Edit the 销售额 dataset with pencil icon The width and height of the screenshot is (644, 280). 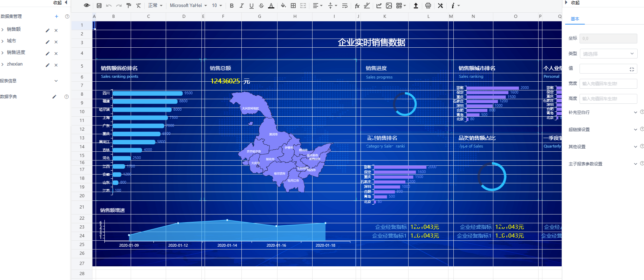(48, 30)
